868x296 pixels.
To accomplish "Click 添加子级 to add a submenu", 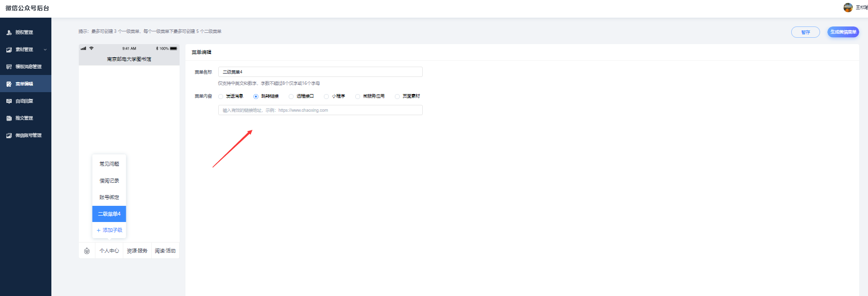I will pos(109,230).
